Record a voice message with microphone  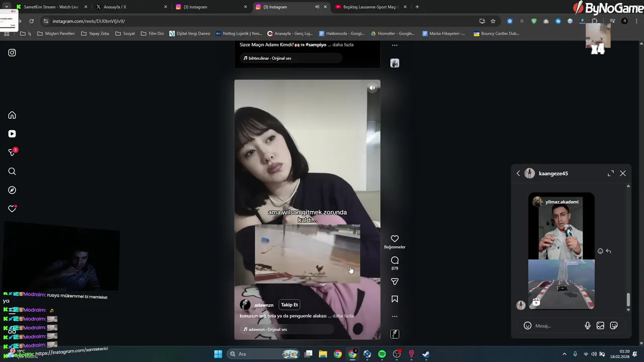coord(588,326)
